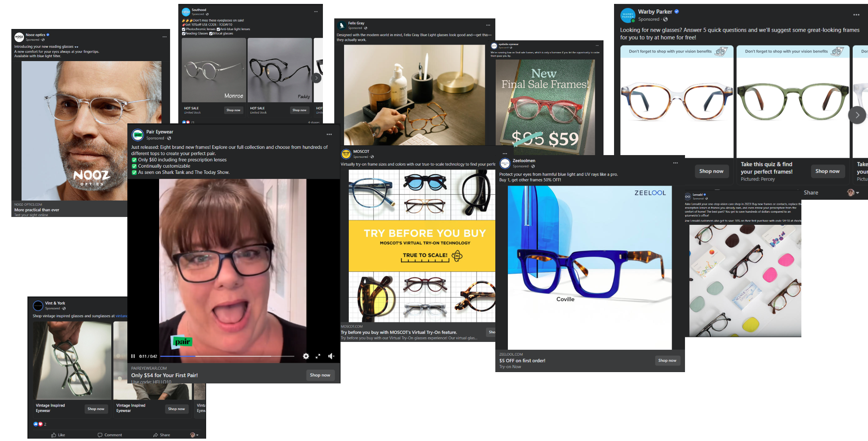Open the eyebobs New Final Sale Frames image
The width and height of the screenshot is (868, 441).
pyautogui.click(x=545, y=107)
